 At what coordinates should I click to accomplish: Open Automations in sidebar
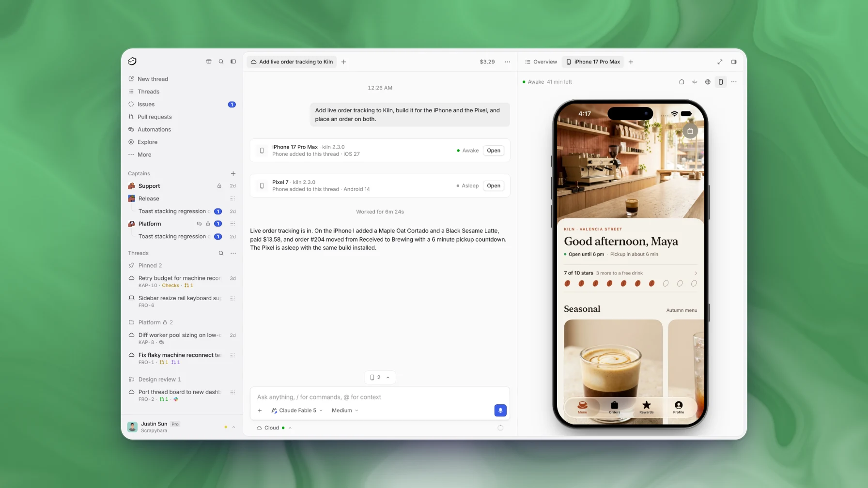tap(182, 129)
